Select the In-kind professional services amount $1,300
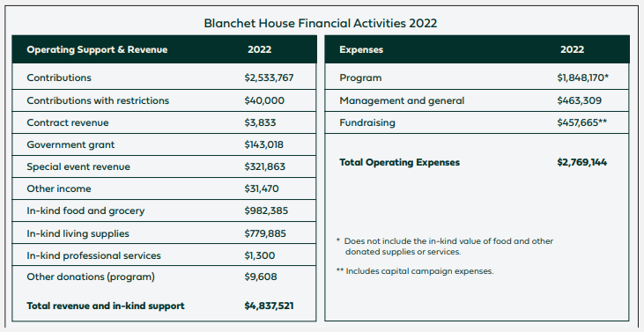644x332 pixels. (x=260, y=255)
